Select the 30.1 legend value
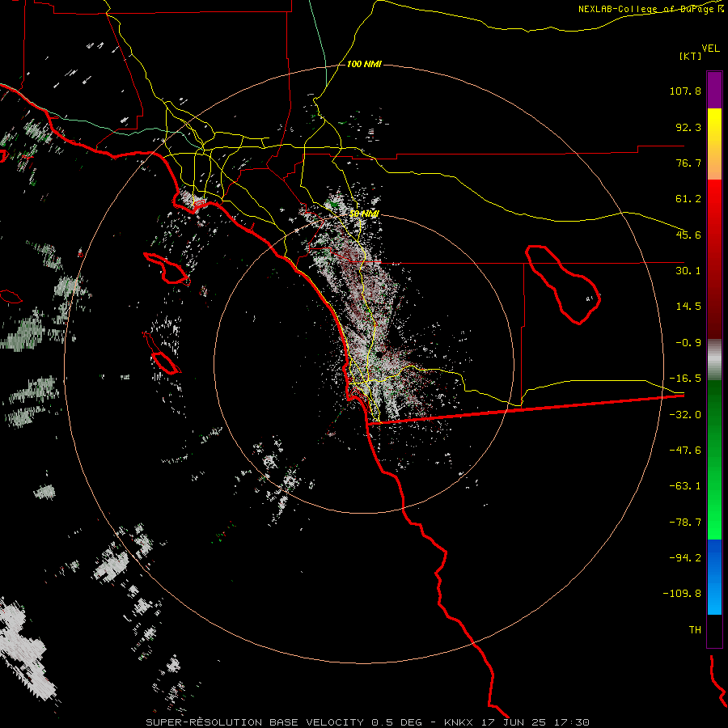Image resolution: width=728 pixels, height=728 pixels. (688, 271)
